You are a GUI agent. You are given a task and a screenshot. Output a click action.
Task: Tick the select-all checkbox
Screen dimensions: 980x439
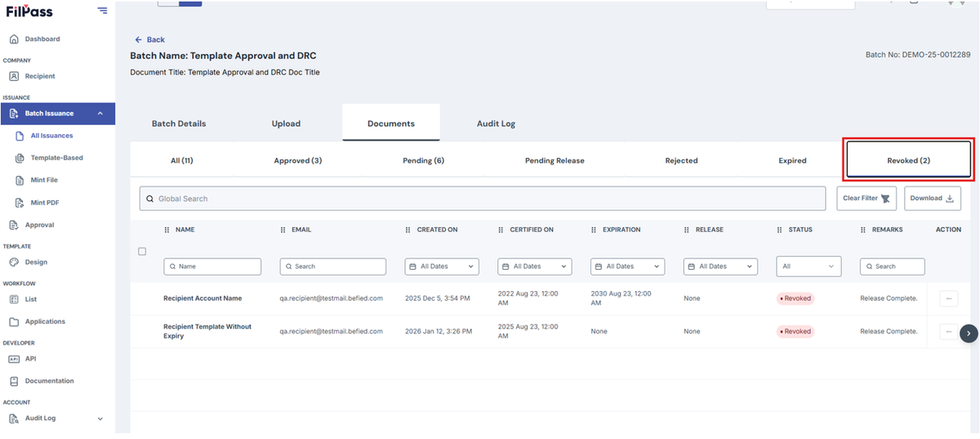coord(142,251)
